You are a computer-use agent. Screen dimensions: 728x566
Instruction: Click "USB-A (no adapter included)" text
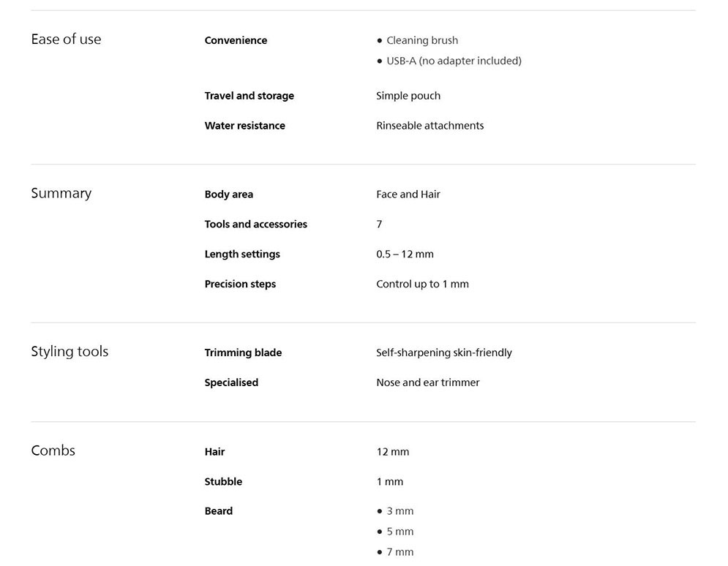(x=454, y=61)
